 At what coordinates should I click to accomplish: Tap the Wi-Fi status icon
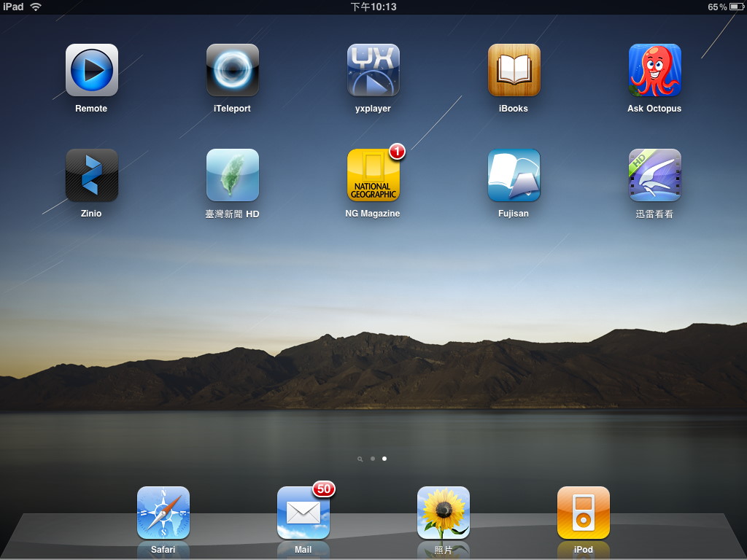36,7
